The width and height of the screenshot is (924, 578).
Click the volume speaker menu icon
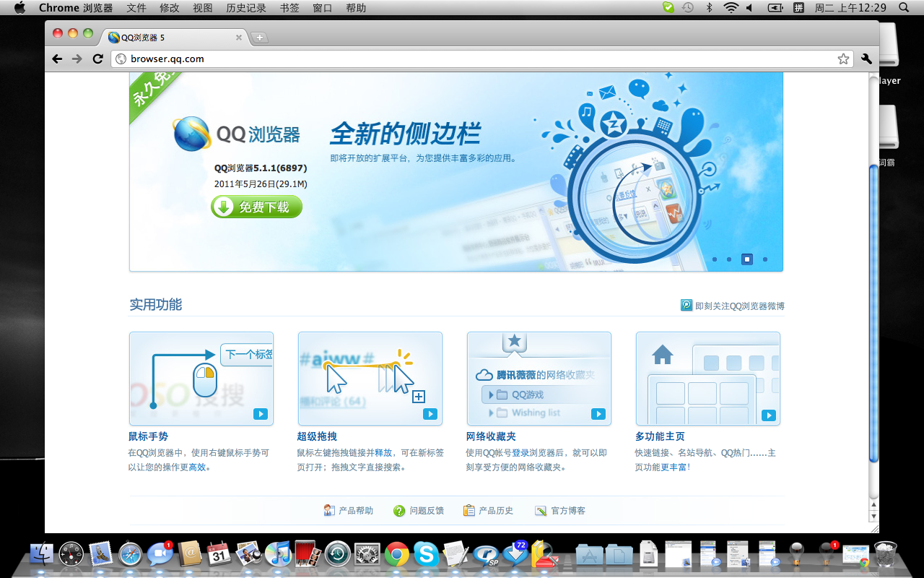pos(749,8)
